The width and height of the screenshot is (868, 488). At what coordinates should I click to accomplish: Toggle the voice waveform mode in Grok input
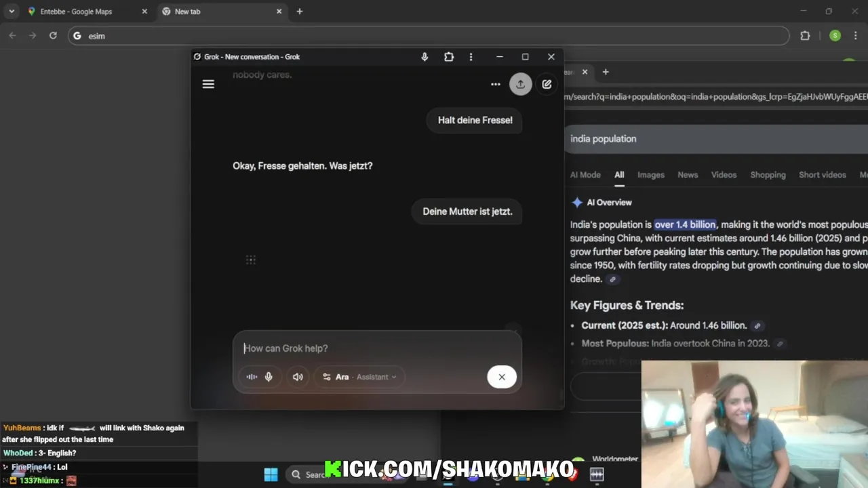[252, 377]
